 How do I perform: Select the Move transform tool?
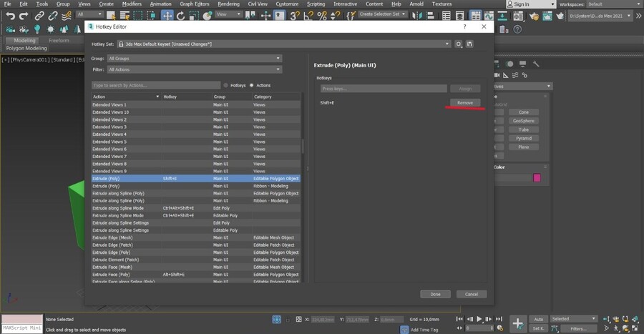click(x=167, y=15)
